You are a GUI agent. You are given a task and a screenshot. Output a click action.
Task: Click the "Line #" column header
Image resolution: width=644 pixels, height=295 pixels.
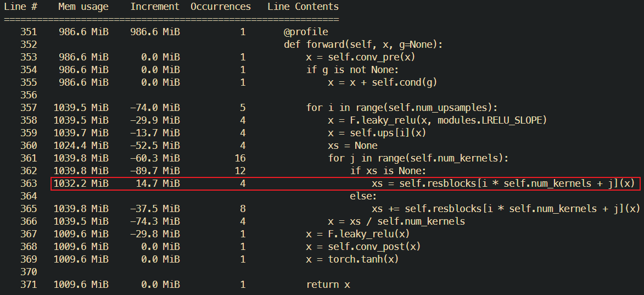(x=21, y=7)
